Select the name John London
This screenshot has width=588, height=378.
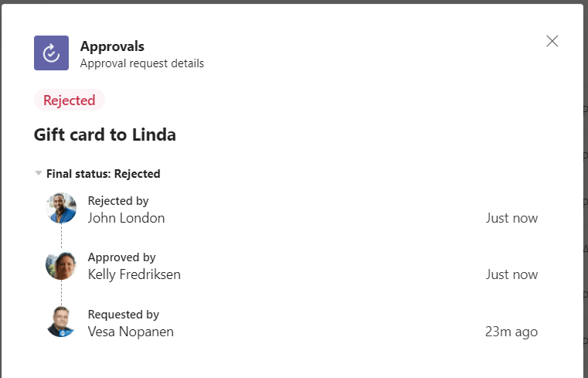[x=126, y=218]
